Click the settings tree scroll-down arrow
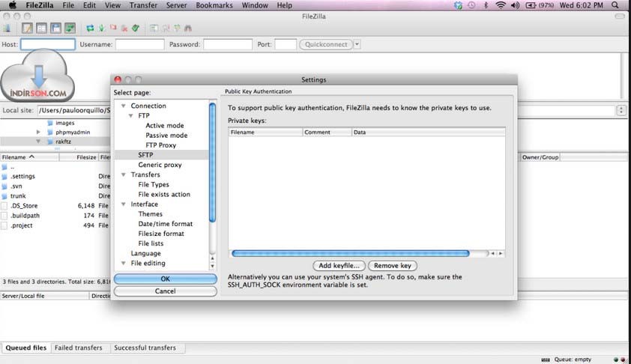 (x=213, y=267)
